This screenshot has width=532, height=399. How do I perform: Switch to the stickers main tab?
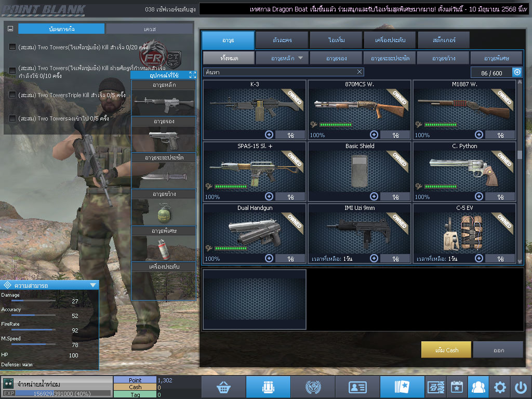point(444,40)
